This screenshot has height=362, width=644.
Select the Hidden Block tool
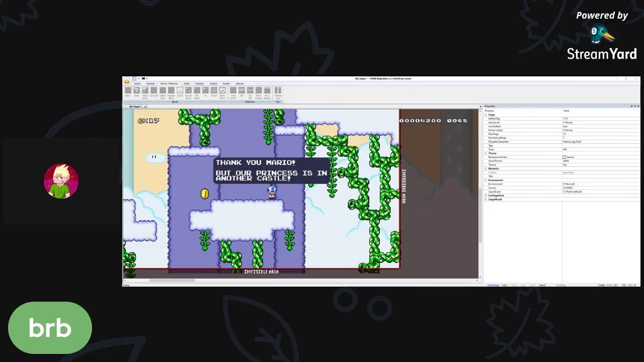pyautogui.click(x=171, y=93)
